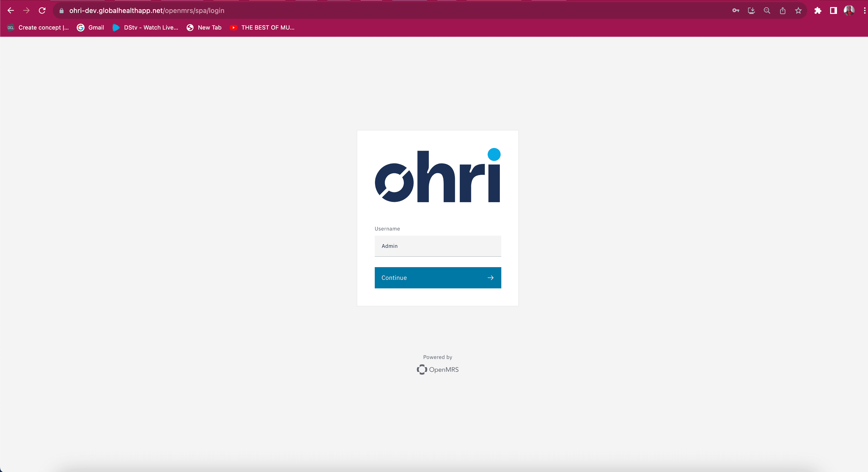Open the Create concept bookmark

click(x=38, y=28)
